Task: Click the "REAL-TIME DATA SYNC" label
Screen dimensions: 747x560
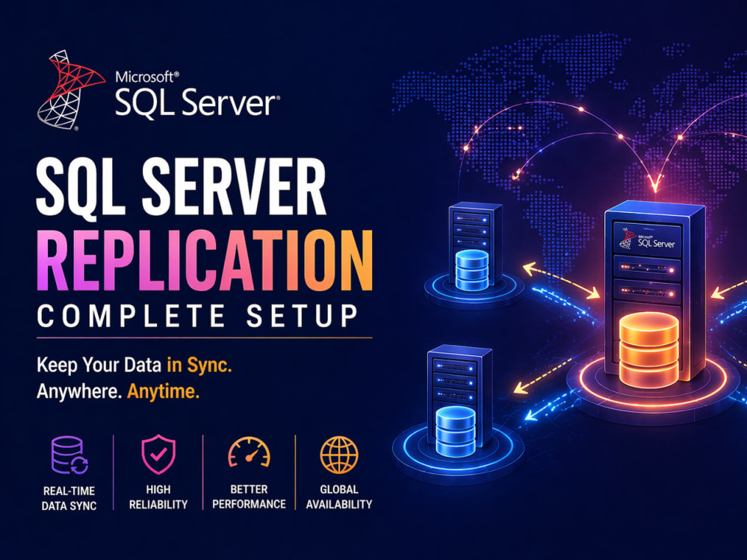Action: coord(69,498)
